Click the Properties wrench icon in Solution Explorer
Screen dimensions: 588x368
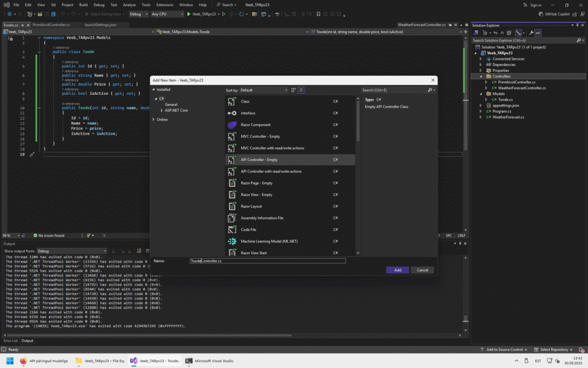point(531,33)
